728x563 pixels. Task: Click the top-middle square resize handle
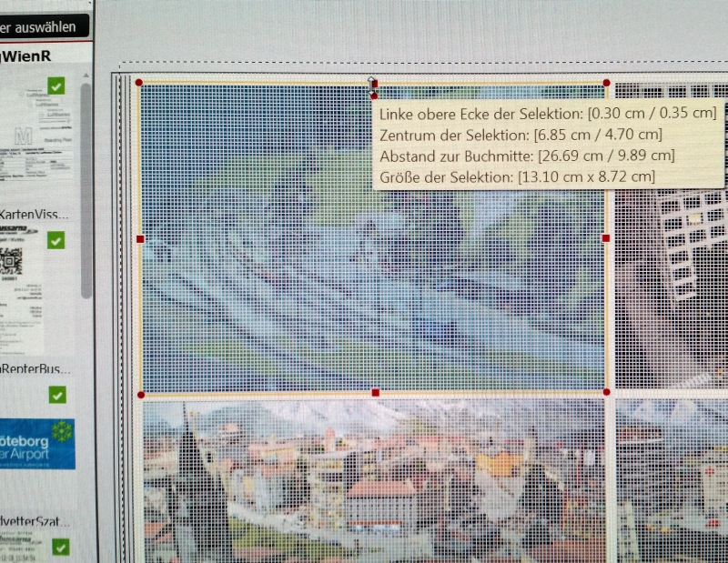pos(375,84)
